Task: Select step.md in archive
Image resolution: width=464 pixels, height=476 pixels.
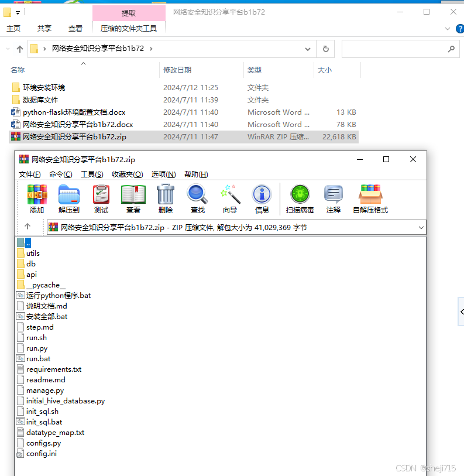Action: click(x=36, y=327)
